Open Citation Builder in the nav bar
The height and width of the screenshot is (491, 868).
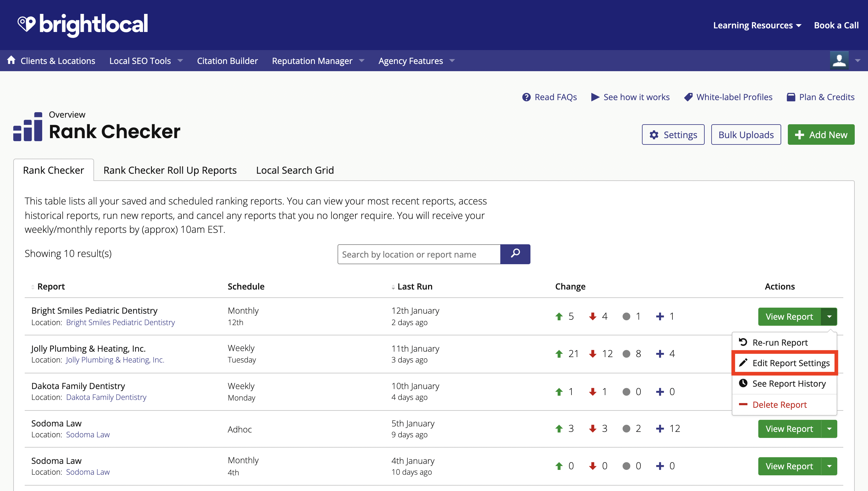click(228, 61)
